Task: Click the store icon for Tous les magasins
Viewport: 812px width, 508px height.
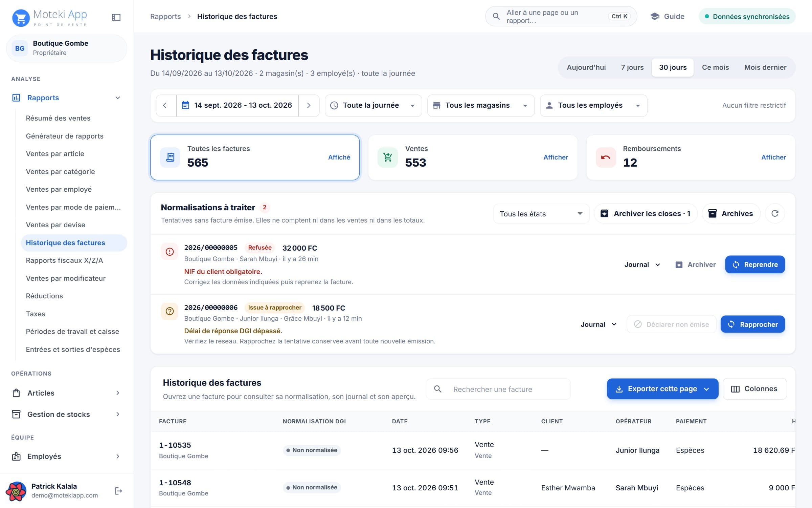Action: (x=436, y=105)
